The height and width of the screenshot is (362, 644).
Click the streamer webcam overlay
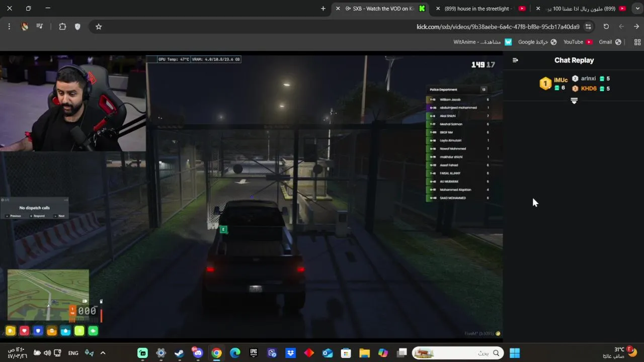coord(73,103)
